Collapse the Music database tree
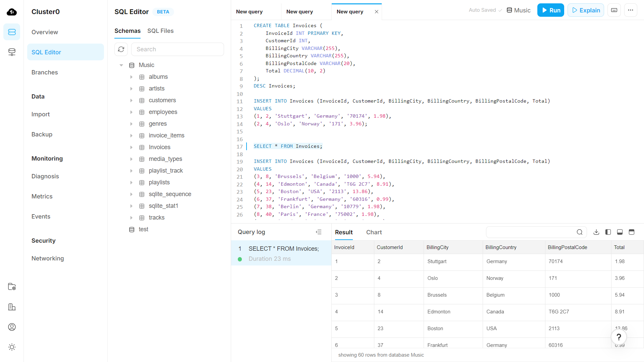This screenshot has height=362, width=644. tap(121, 65)
